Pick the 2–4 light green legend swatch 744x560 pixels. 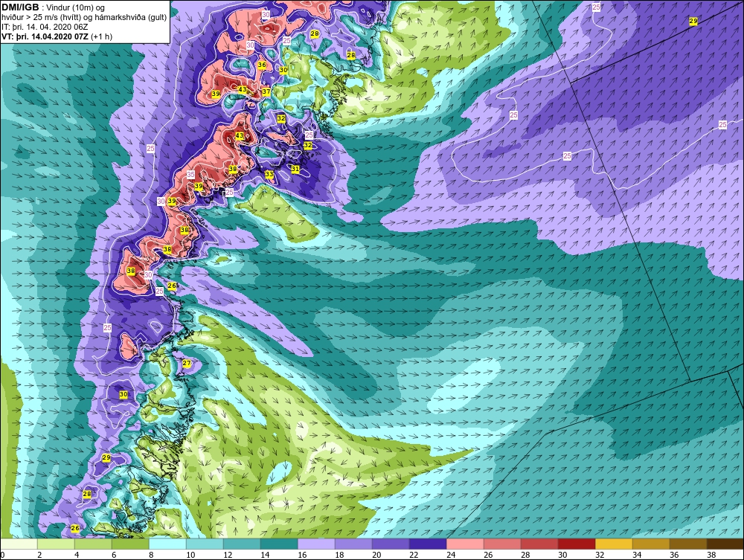click(56, 544)
